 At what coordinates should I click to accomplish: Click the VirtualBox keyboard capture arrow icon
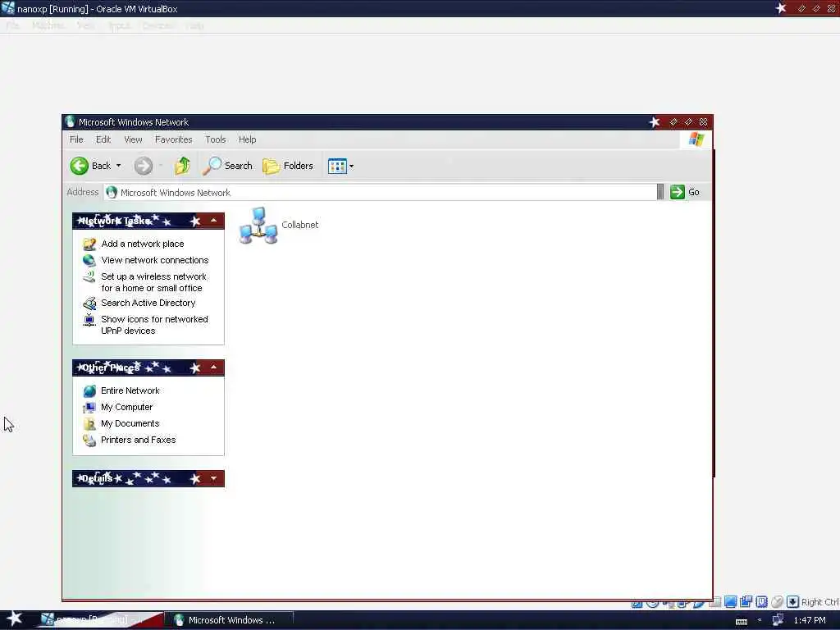tap(793, 601)
